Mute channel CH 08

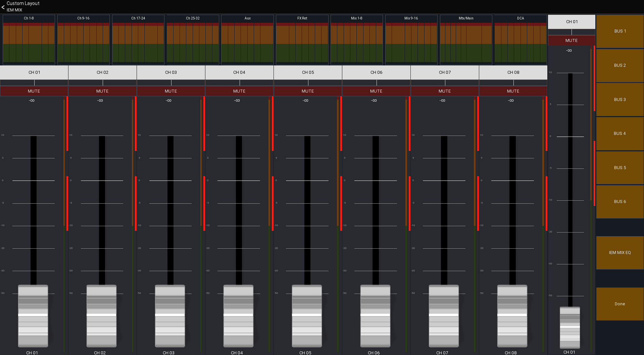[x=513, y=91]
